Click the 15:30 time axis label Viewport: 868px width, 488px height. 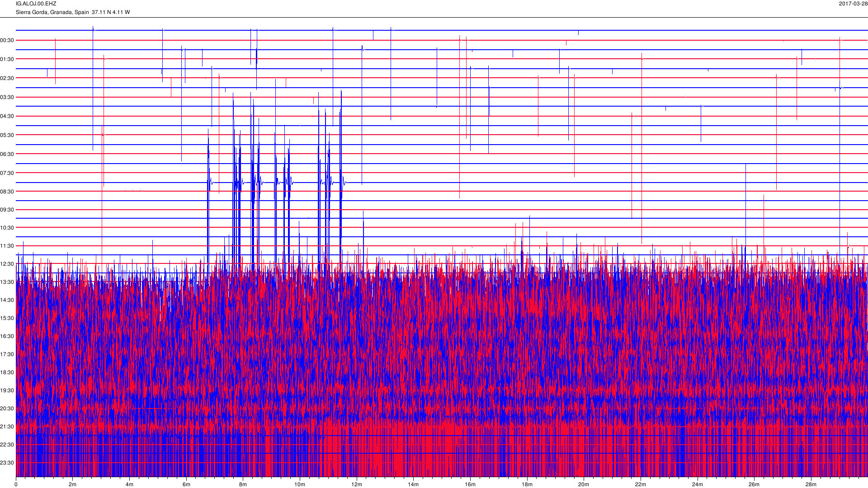[7, 318]
